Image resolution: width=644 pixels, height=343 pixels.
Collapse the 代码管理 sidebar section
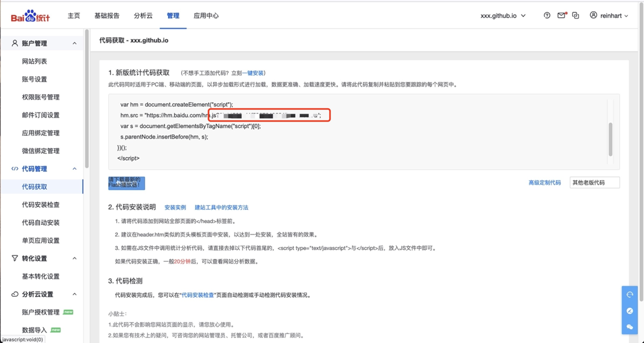click(74, 169)
